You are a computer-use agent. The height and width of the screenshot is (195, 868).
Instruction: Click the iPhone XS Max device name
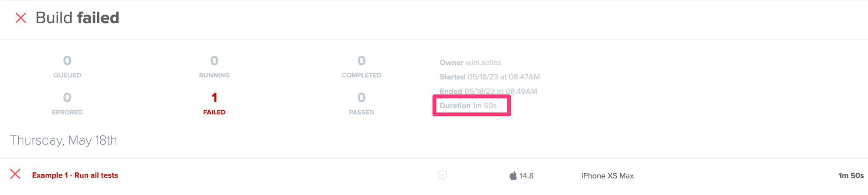[608, 176]
